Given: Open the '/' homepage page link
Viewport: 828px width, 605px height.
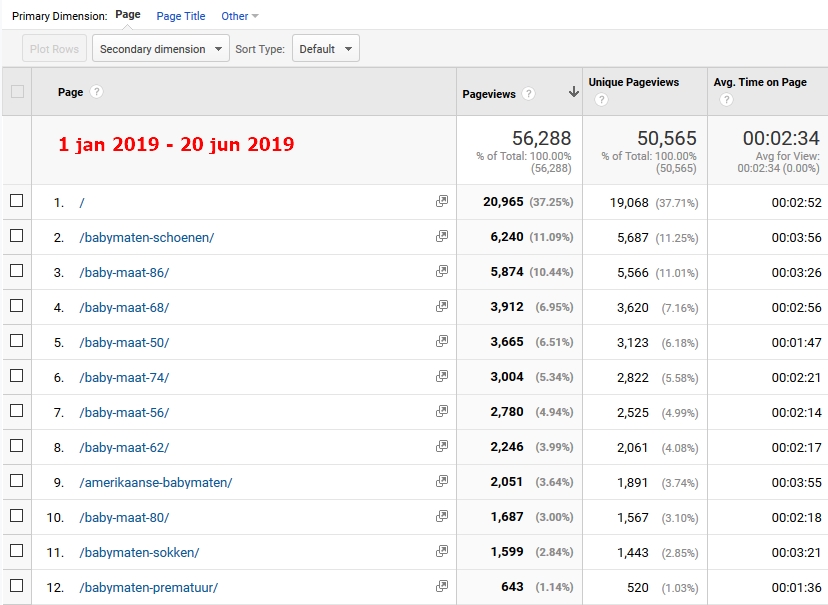Looking at the screenshot, I should [82, 203].
